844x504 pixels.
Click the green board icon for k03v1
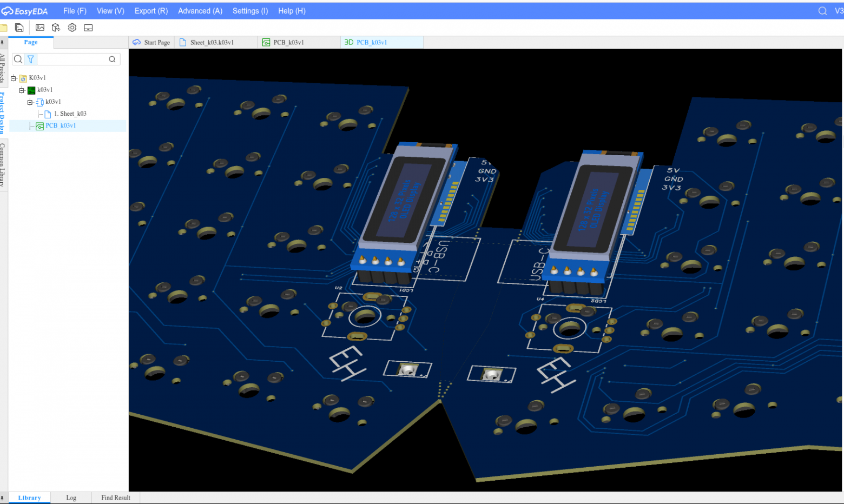pos(31,90)
